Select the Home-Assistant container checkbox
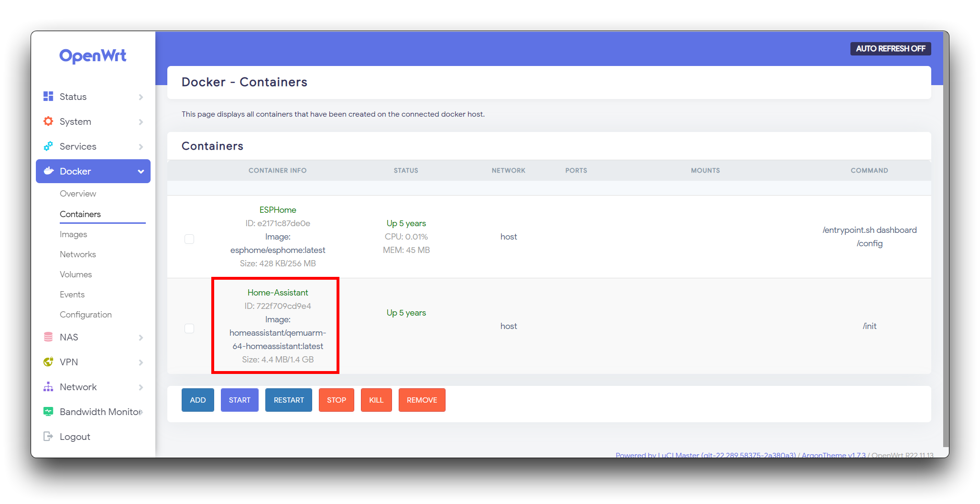 (189, 329)
